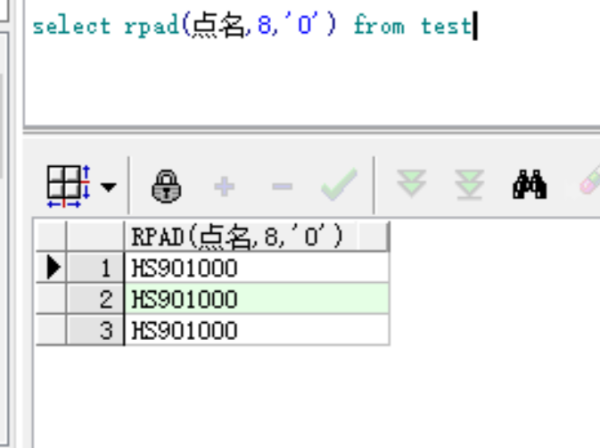Click the grid layout icon in results toolbar
The height and width of the screenshot is (448, 600).
pos(68,186)
